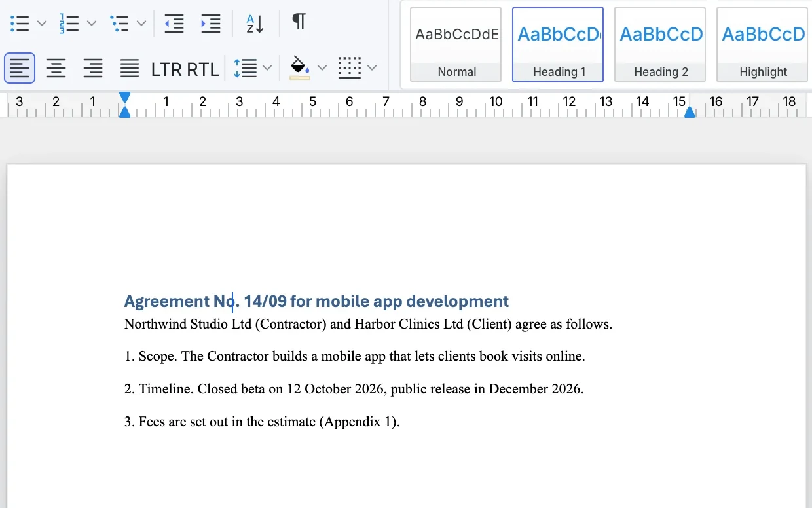This screenshot has width=812, height=508.
Task: Open shading color dropdown arrow
Action: click(322, 67)
